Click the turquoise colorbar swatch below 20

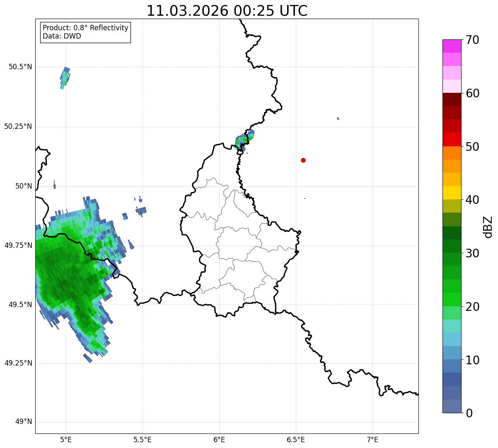point(452,326)
